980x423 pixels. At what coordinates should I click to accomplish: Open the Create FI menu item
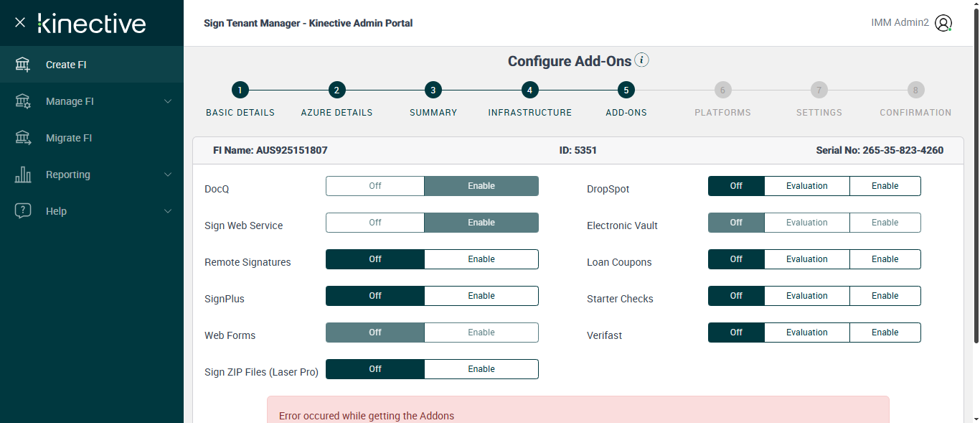click(92, 65)
